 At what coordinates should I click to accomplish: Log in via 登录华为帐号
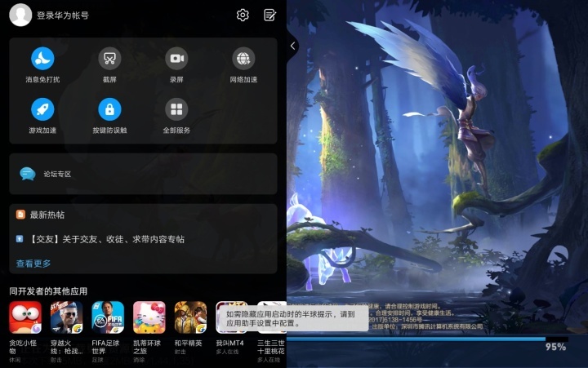[63, 16]
